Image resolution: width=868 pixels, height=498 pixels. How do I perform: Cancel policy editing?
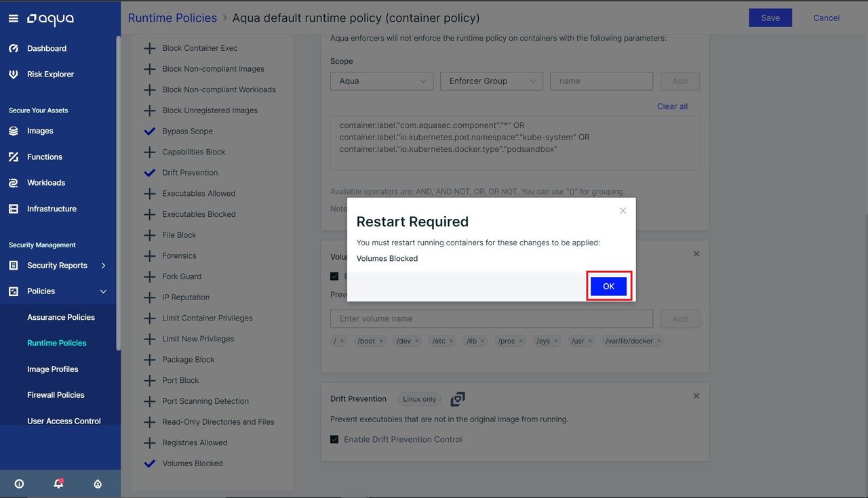[x=827, y=18]
